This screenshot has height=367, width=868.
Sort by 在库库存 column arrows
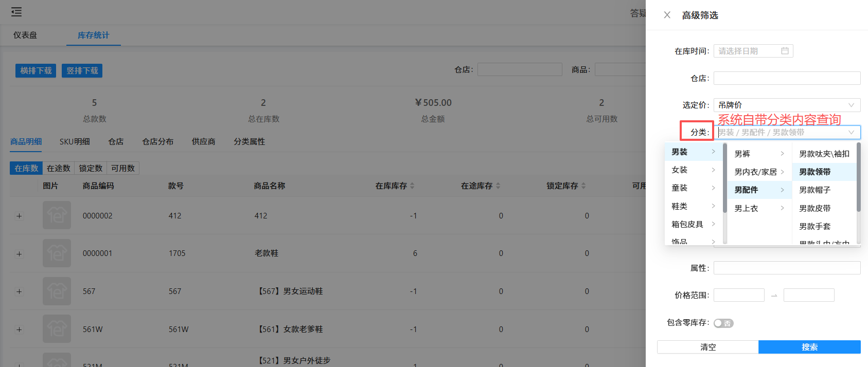[412, 186]
